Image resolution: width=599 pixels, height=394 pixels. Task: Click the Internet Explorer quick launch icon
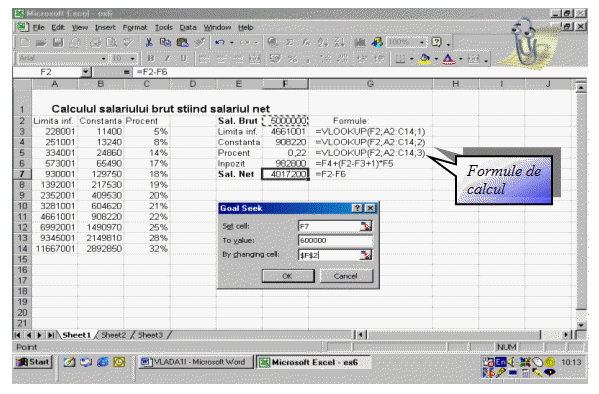pos(103,362)
